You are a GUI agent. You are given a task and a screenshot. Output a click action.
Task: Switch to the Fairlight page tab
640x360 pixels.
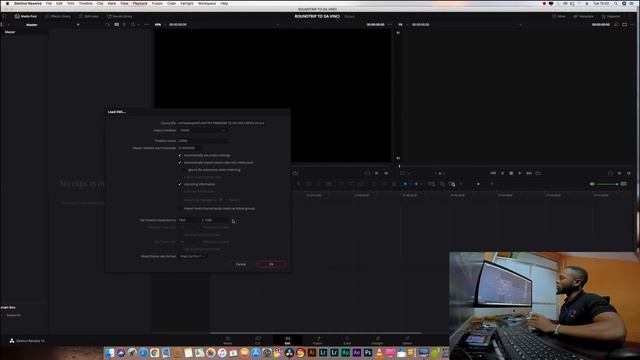pyautogui.click(x=377, y=340)
